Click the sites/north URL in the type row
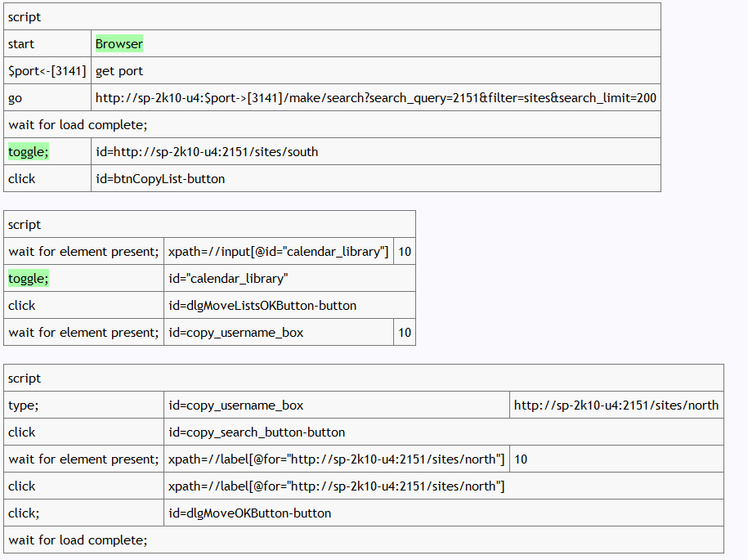 point(616,405)
